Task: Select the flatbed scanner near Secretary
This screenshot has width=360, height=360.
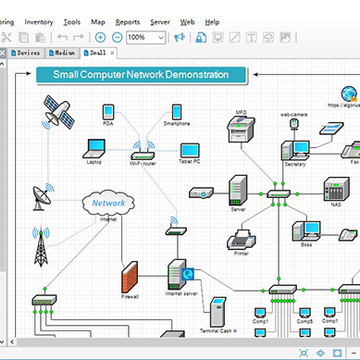Action: pyautogui.click(x=331, y=128)
